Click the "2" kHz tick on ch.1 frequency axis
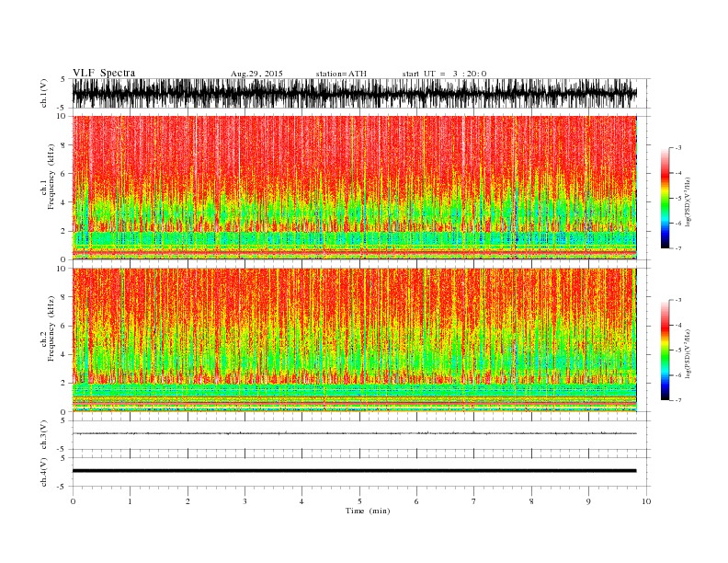 63,231
